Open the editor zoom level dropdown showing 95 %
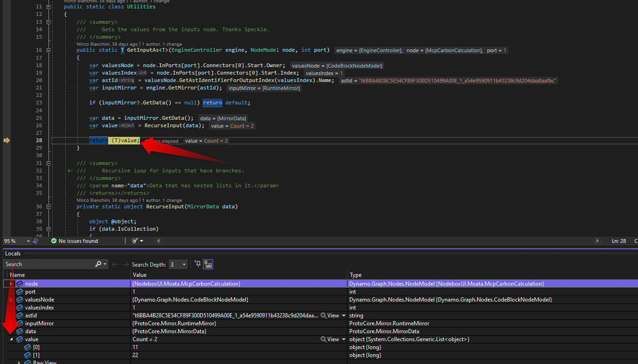The width and height of the screenshot is (638, 364). coord(28,241)
